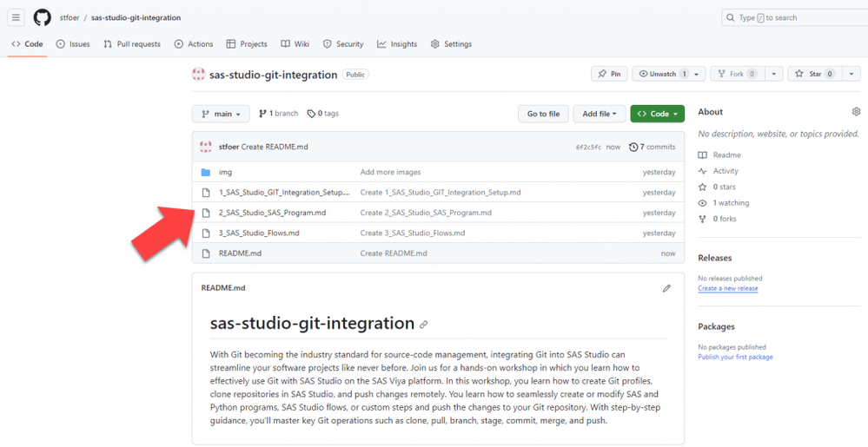The height and width of the screenshot is (447, 868).
Task: Open the star lists dropdown arrow
Action: click(x=853, y=75)
